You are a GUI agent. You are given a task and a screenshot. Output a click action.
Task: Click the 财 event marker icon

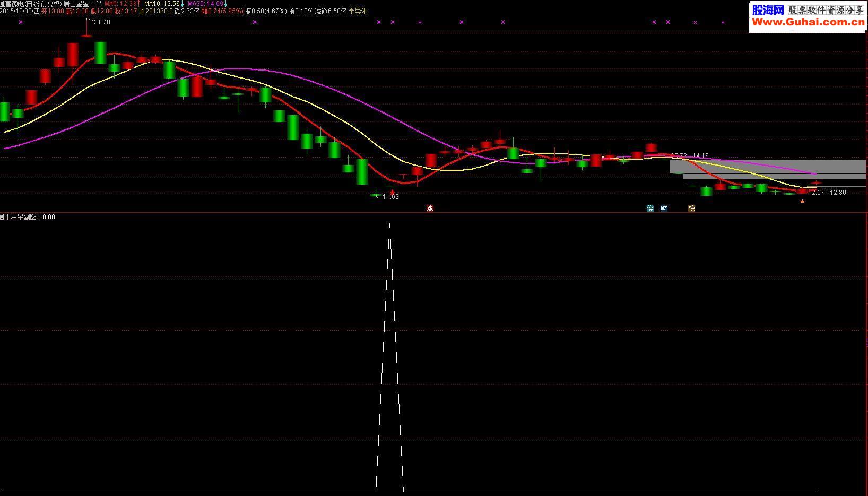(x=664, y=208)
